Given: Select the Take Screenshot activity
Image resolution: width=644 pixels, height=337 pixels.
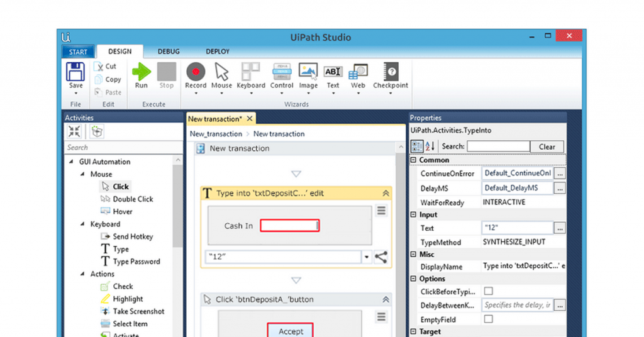Looking at the screenshot, I should [x=133, y=311].
